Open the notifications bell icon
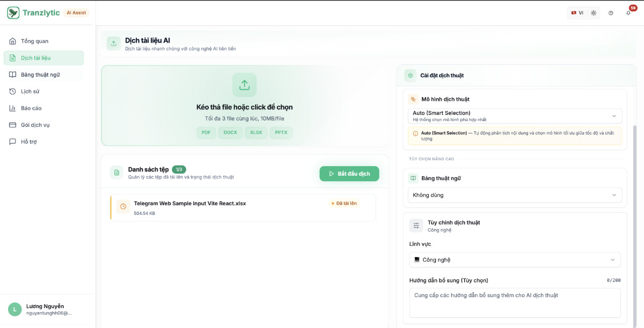The height and width of the screenshot is (328, 644). coord(628,13)
